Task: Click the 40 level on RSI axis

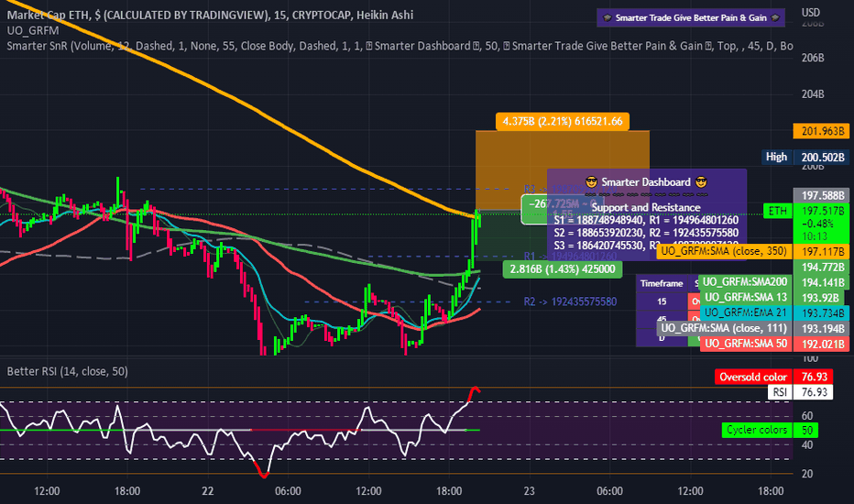Action: point(806,444)
